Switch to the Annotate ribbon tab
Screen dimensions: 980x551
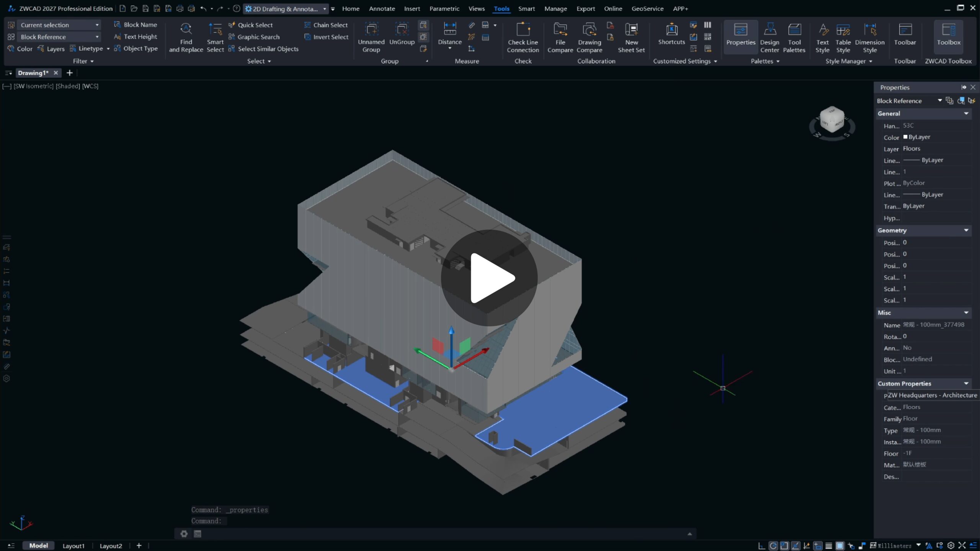tap(382, 8)
